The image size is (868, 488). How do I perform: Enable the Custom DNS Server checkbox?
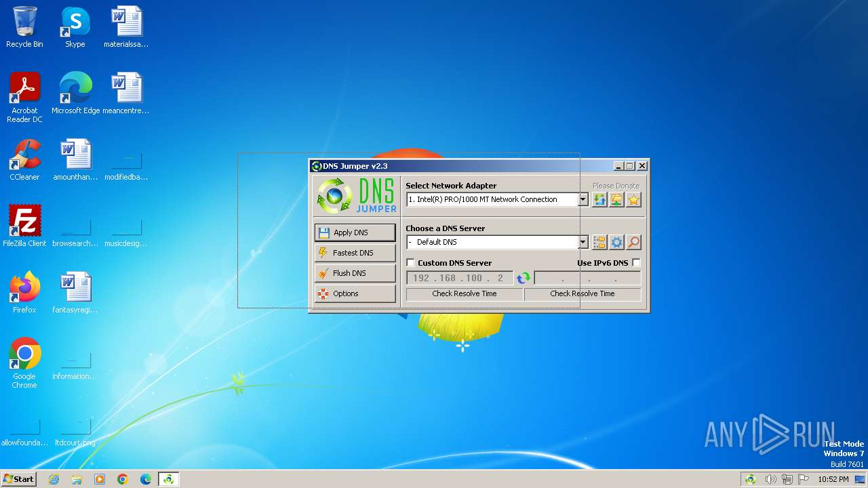pyautogui.click(x=411, y=263)
